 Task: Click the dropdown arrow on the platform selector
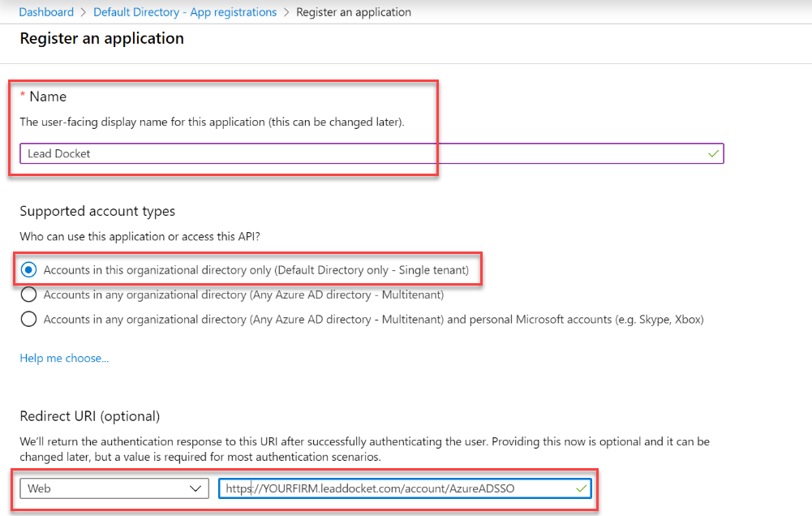[195, 488]
